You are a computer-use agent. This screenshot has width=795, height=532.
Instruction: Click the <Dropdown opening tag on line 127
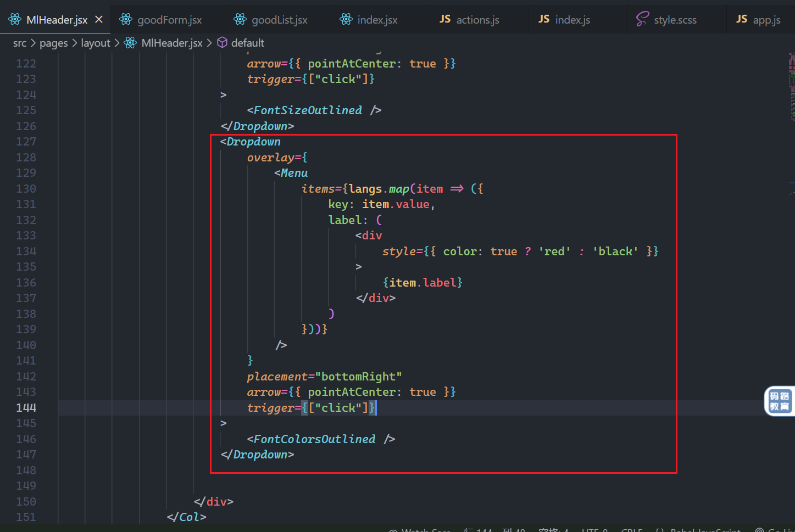[x=250, y=142]
